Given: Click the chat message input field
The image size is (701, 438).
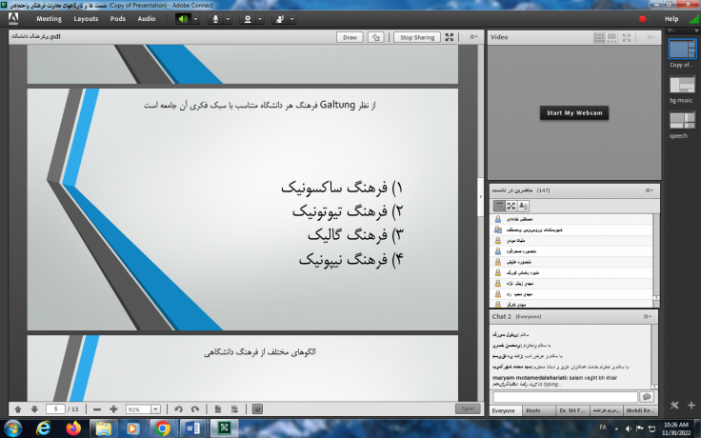Looking at the screenshot, I should click(x=565, y=397).
